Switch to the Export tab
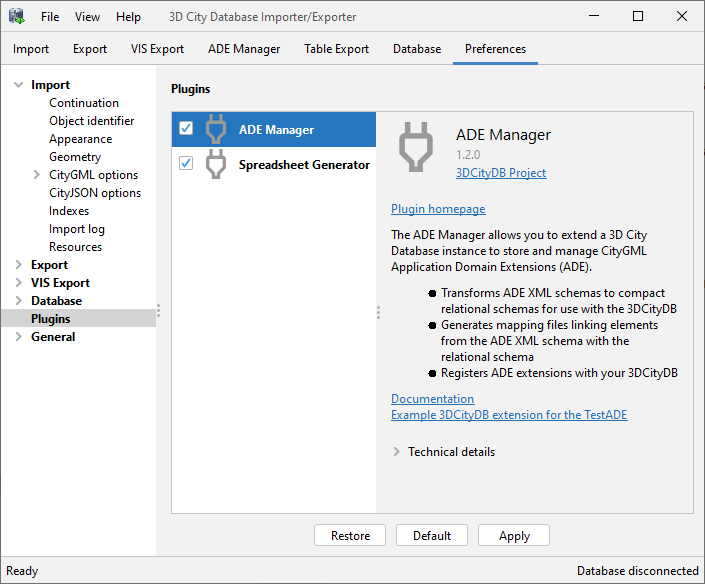 coord(90,49)
